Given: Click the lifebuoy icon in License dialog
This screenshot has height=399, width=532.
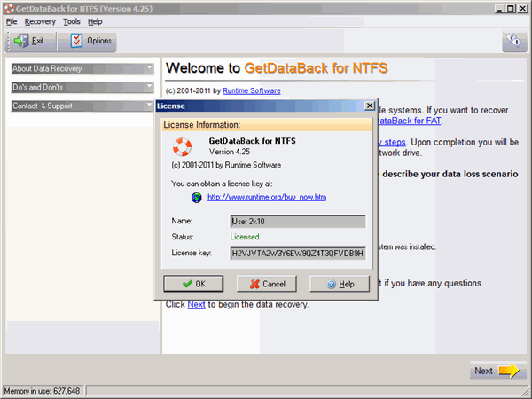Looking at the screenshot, I should 182,147.
